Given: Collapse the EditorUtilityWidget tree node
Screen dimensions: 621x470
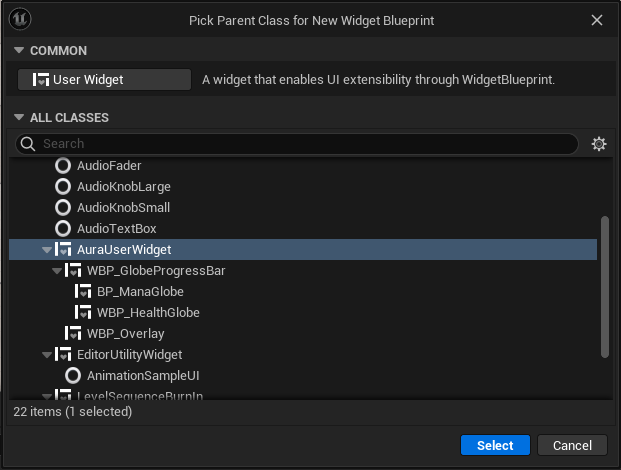Looking at the screenshot, I should point(47,355).
